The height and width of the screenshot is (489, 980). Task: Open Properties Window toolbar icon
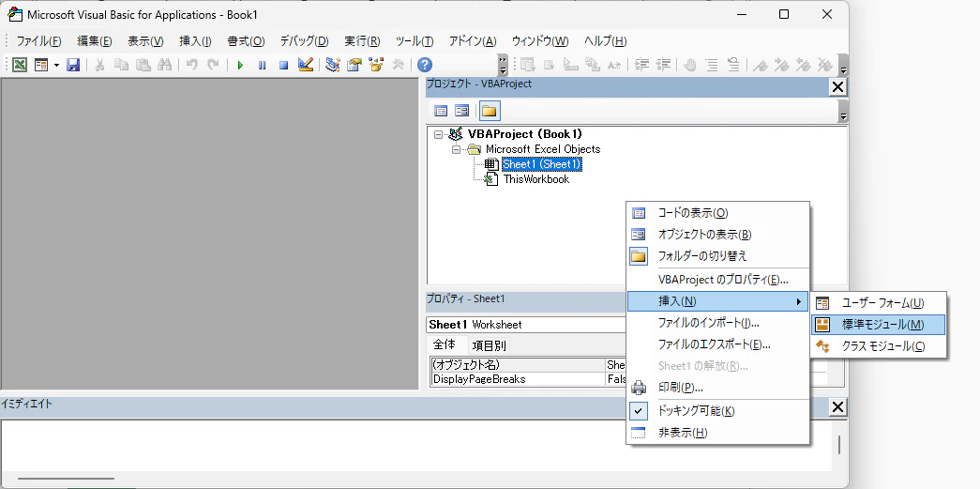354,65
